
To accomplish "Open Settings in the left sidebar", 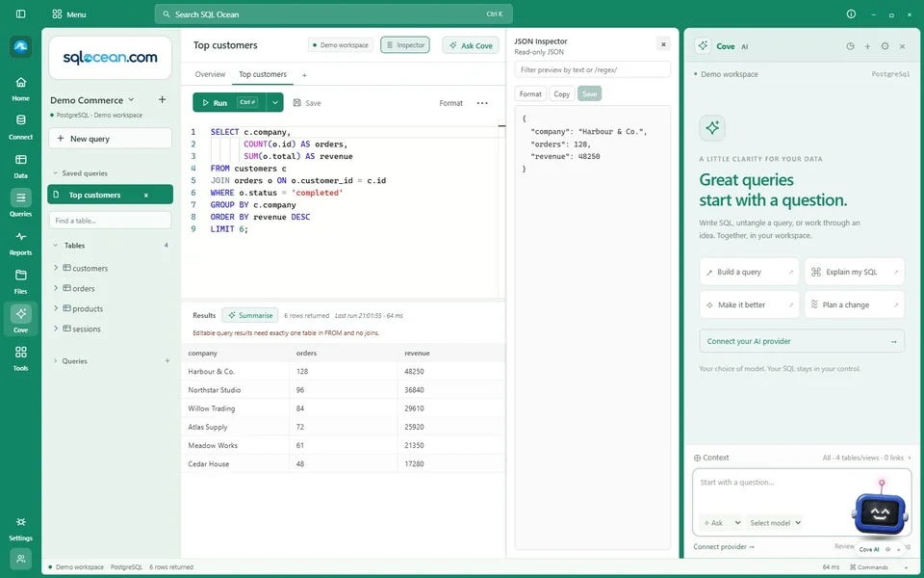I will coord(20,529).
